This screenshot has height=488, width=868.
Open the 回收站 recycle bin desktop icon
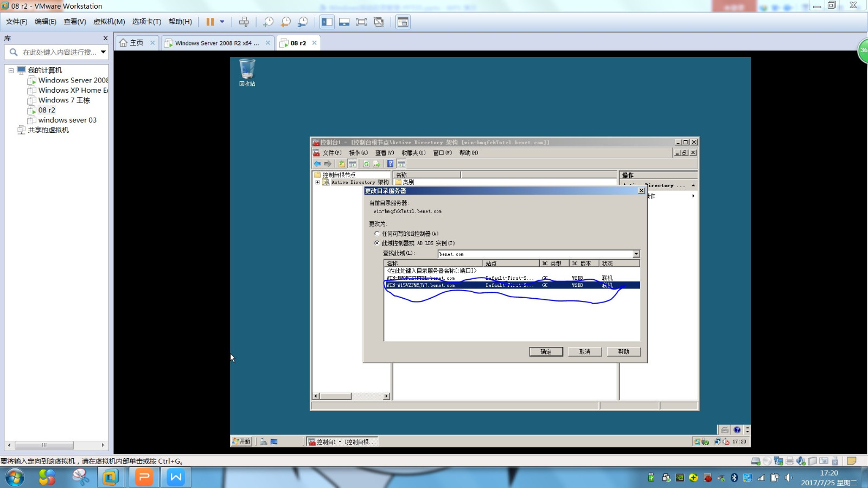coord(247,73)
